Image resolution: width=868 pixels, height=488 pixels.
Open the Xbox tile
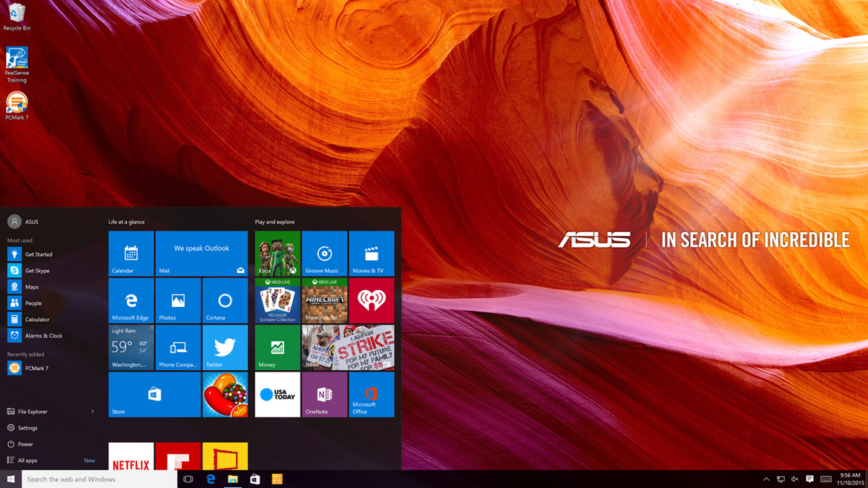278,254
